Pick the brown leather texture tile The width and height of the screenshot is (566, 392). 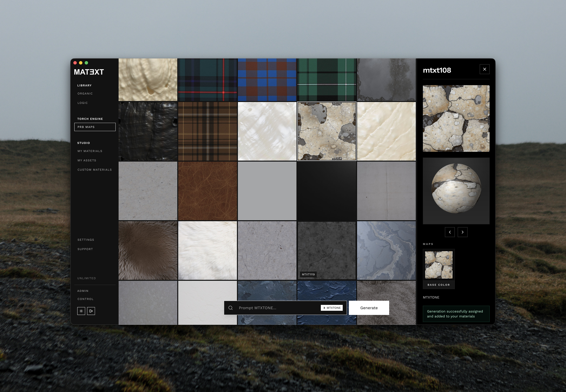208,191
